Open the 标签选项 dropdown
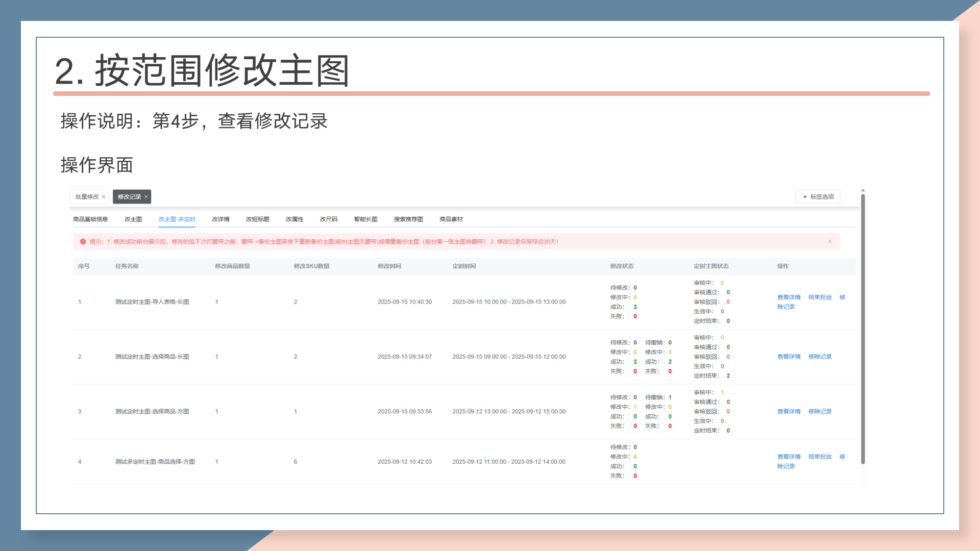 click(x=818, y=197)
